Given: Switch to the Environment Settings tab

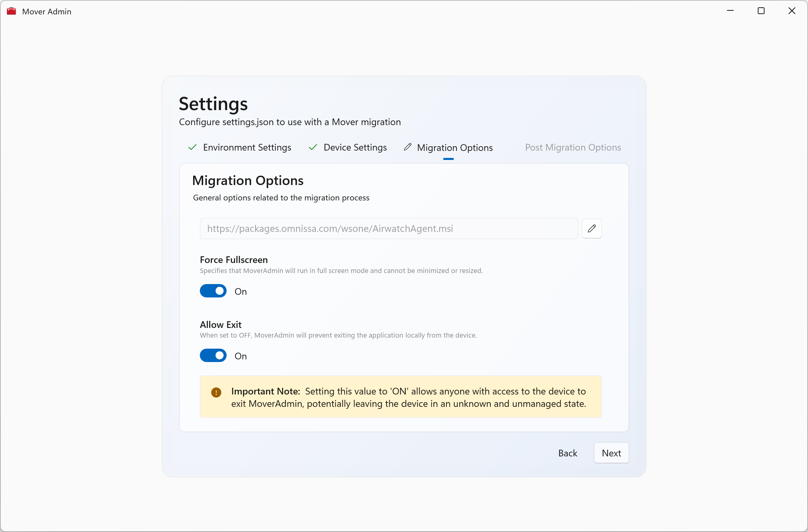Looking at the screenshot, I should [247, 148].
